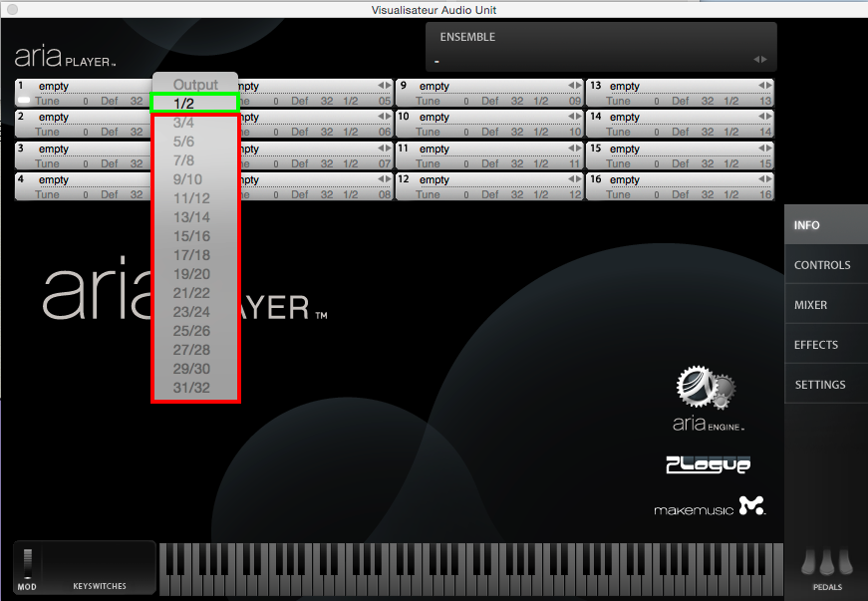The height and width of the screenshot is (601, 868).
Task: Click the Aria Player logo at top left
Action: (65, 57)
